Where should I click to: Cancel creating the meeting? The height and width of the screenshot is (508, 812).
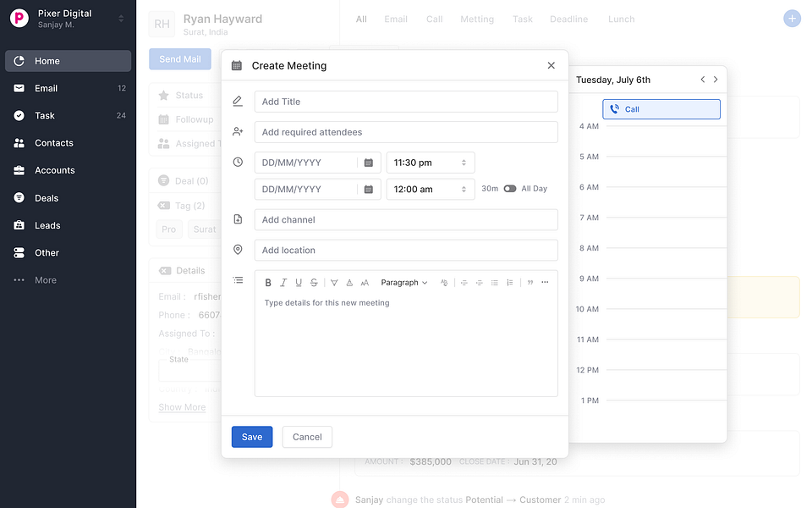[306, 437]
